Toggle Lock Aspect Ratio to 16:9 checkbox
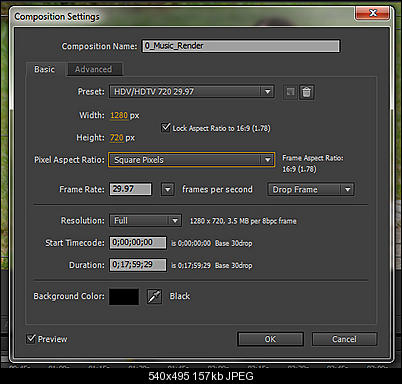The image size is (402, 384). (166, 127)
